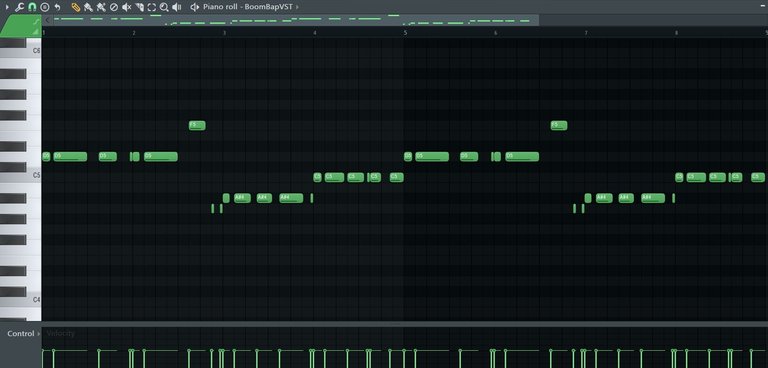This screenshot has width=768, height=368.
Task: Select the Delete tool
Action: 114,7
